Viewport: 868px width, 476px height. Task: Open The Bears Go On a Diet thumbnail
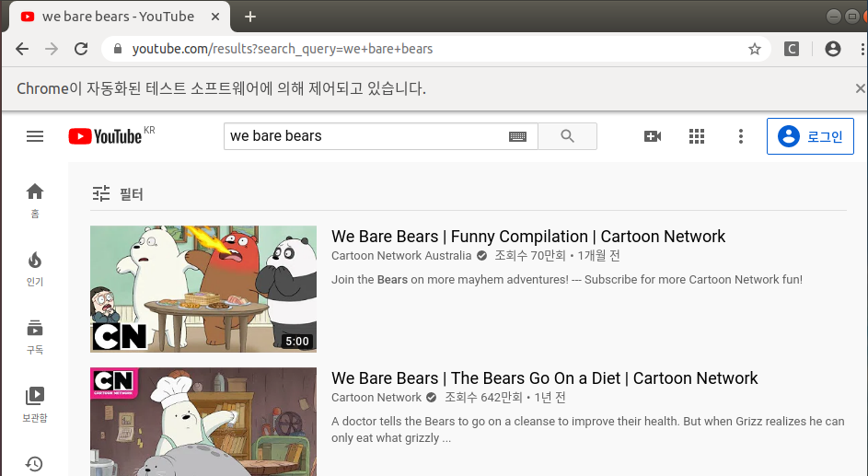[203, 421]
